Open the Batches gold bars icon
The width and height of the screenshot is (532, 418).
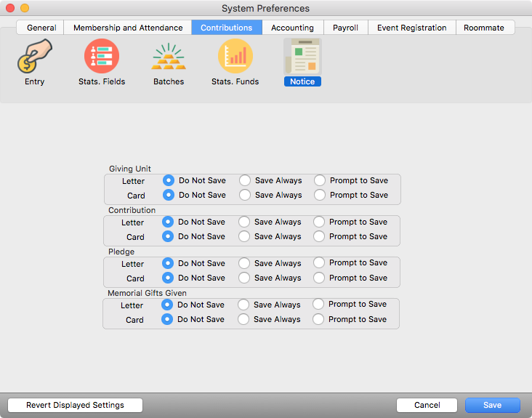click(169, 58)
